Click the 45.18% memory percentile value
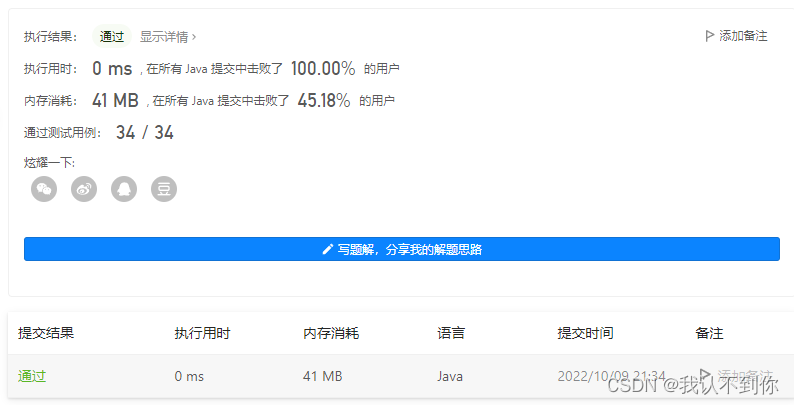The width and height of the screenshot is (794, 405). [x=324, y=100]
